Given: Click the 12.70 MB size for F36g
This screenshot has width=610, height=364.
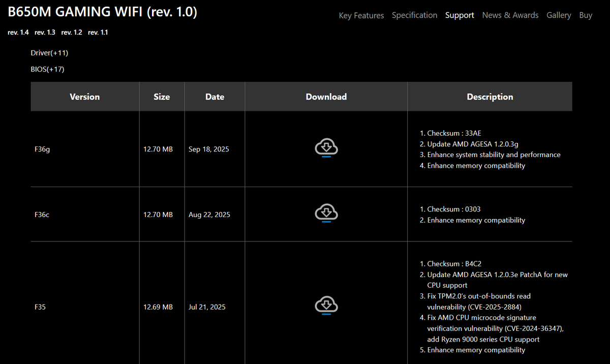Looking at the screenshot, I should pos(158,149).
